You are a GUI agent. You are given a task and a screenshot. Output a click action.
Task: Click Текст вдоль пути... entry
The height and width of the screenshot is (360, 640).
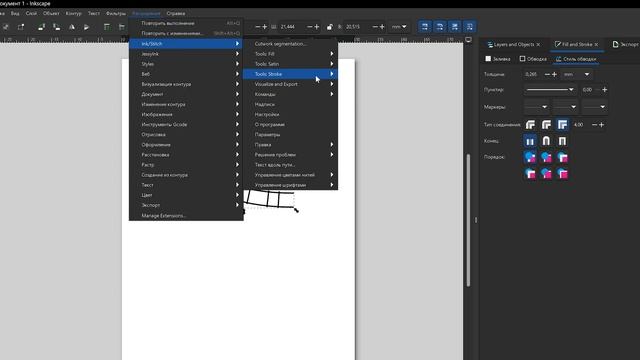pos(290,165)
